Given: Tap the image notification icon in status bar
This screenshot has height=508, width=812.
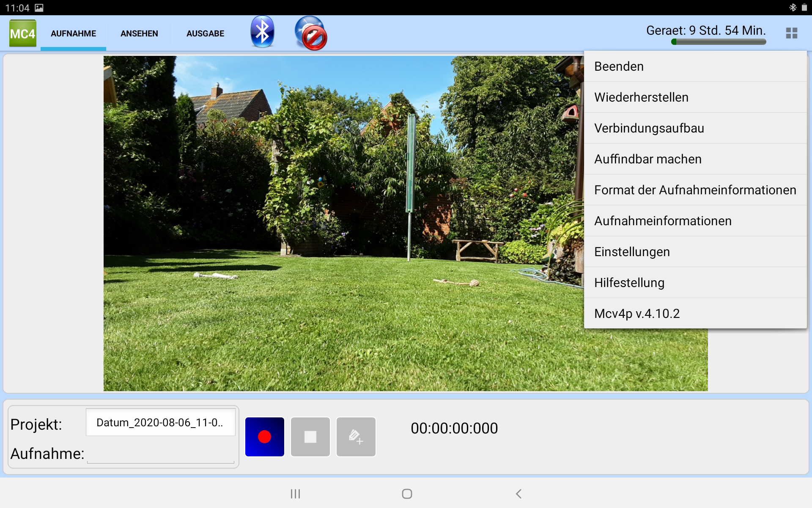Looking at the screenshot, I should pos(39,8).
